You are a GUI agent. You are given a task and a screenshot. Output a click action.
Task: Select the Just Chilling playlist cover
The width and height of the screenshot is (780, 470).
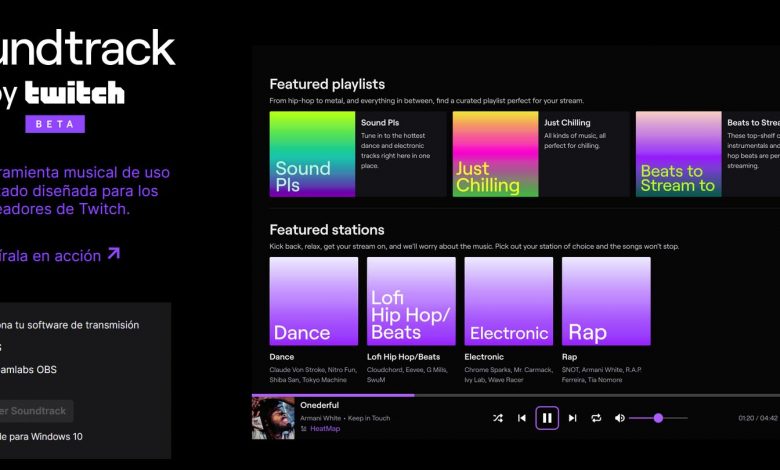(495, 154)
